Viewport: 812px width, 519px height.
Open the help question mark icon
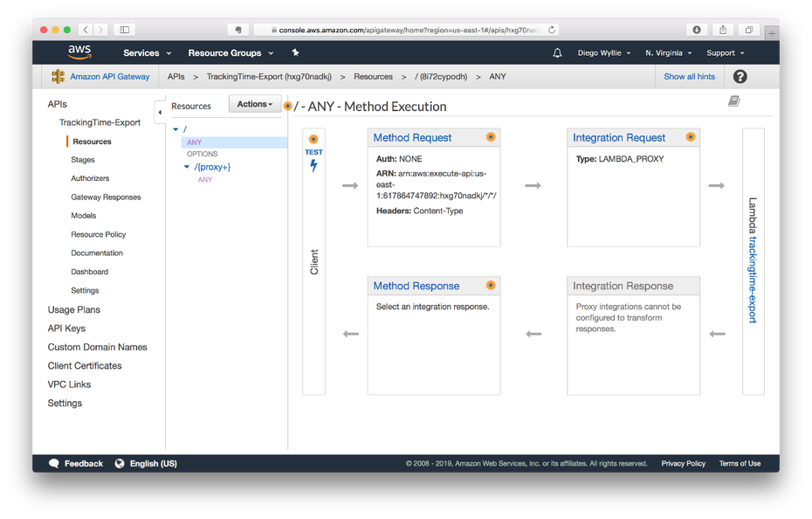point(740,77)
